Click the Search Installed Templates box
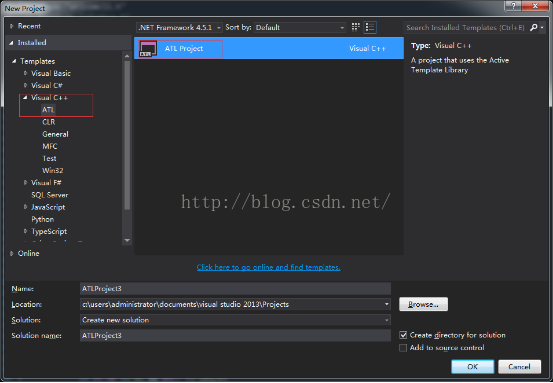This screenshot has width=553, height=383. (x=466, y=28)
